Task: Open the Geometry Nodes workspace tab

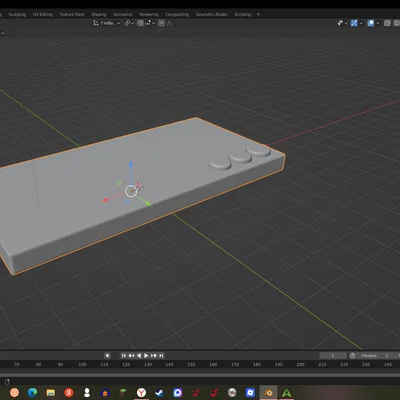Action: pos(211,14)
